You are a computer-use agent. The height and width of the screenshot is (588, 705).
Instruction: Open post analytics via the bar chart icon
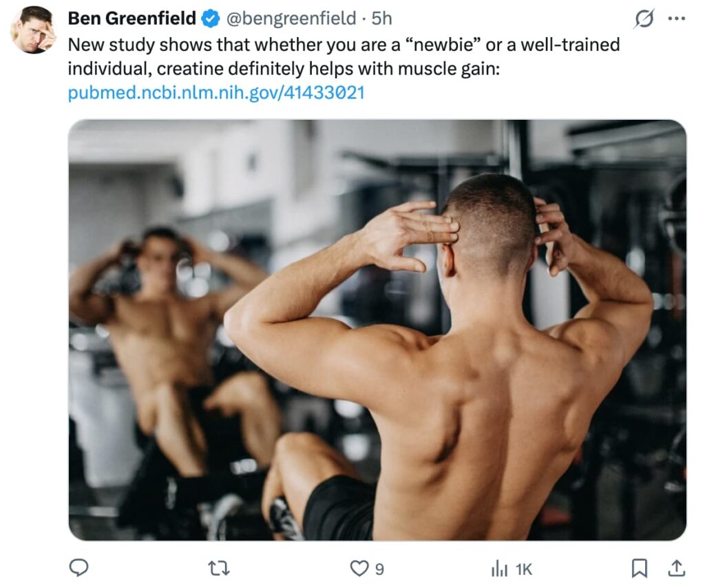pos(499,569)
